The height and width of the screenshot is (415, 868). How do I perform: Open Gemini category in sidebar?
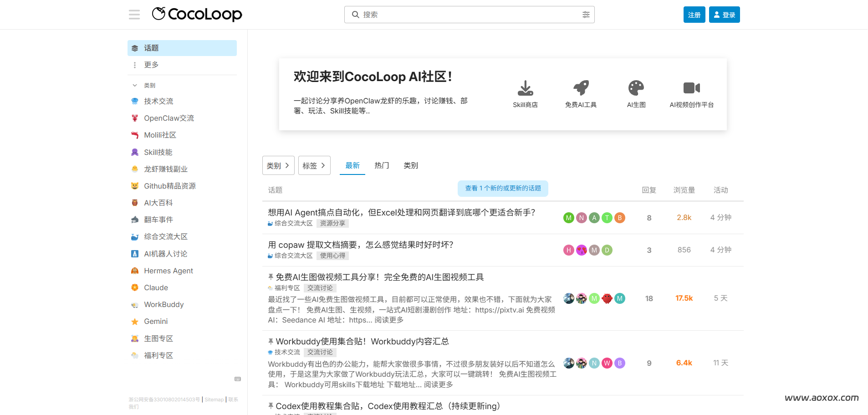(182, 321)
